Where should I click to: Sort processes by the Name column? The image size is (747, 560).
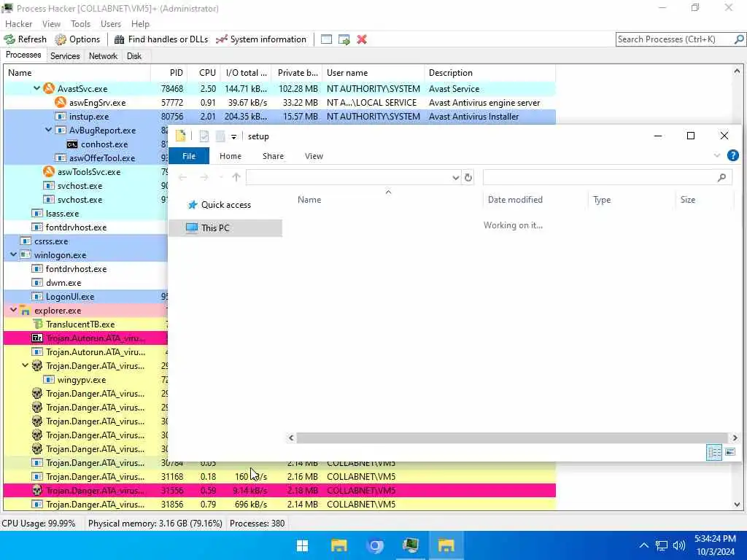[77, 73]
